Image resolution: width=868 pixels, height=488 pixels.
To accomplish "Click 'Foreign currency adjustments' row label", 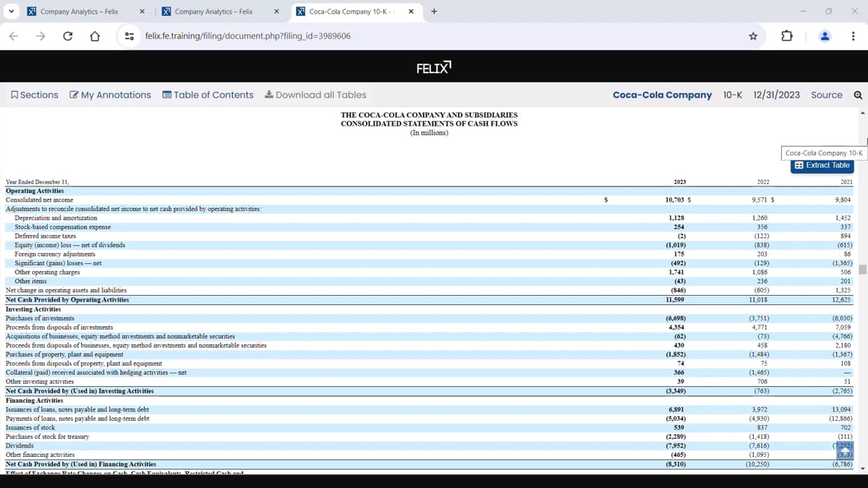I will [55, 254].
